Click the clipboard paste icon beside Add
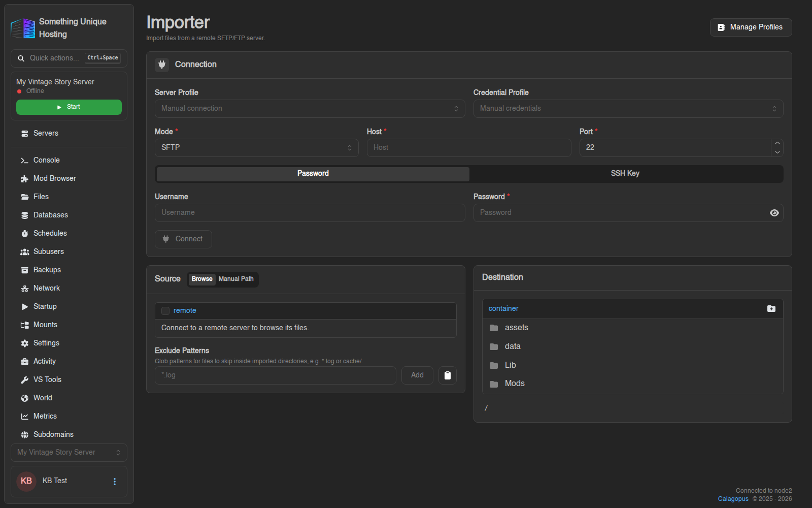812x508 pixels. pyautogui.click(x=448, y=375)
